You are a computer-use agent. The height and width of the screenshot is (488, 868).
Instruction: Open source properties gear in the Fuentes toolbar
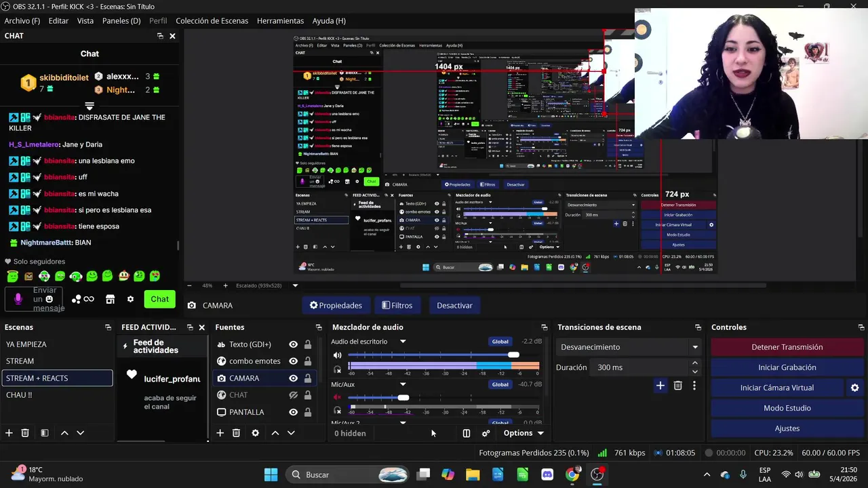255,433
